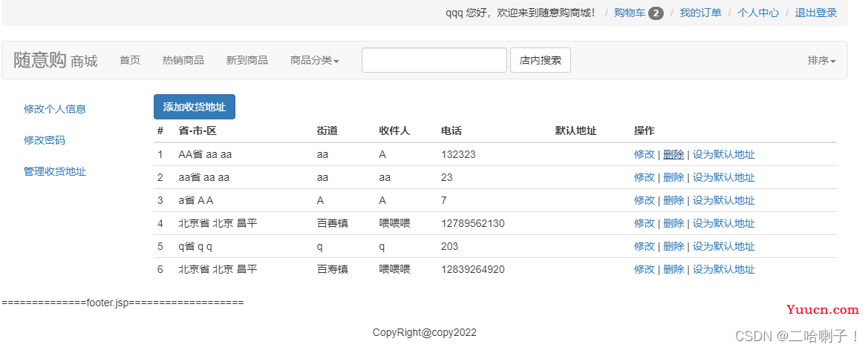Click 修改 for row 5 q省 address
The height and width of the screenshot is (350, 868).
click(x=645, y=246)
